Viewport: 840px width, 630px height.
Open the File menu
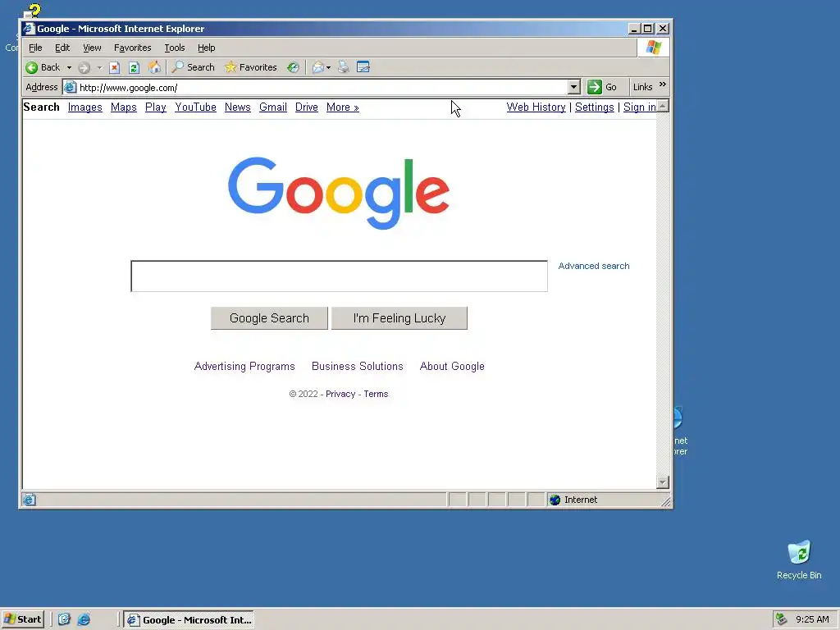click(35, 48)
